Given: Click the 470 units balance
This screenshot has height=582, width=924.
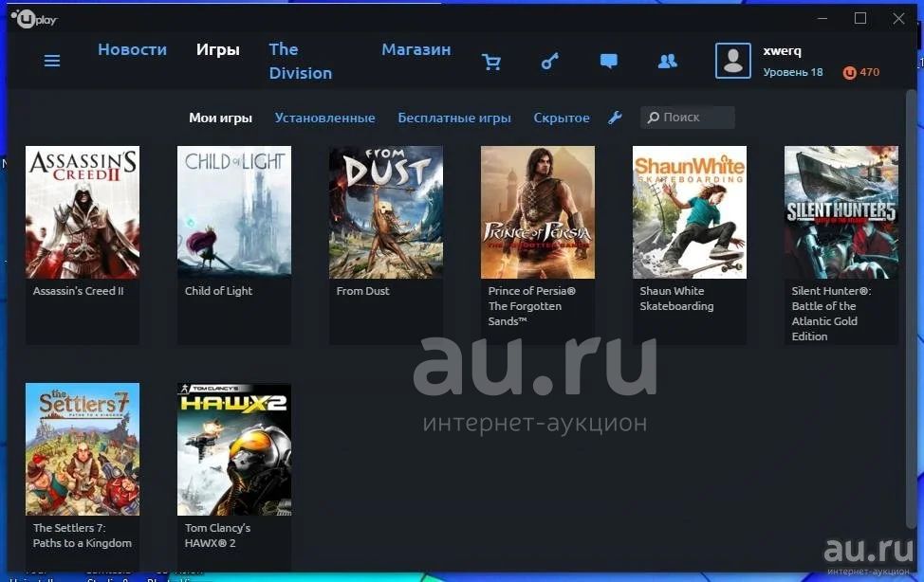Looking at the screenshot, I should point(869,72).
